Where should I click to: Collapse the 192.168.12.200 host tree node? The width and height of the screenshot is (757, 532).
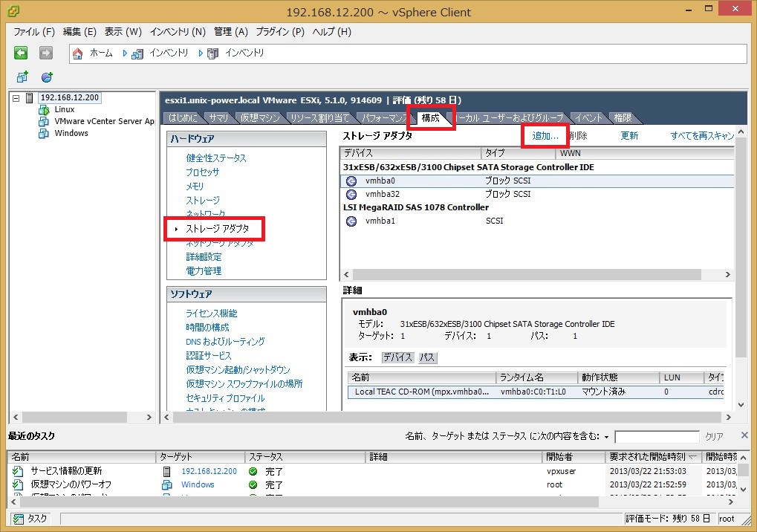pos(16,98)
